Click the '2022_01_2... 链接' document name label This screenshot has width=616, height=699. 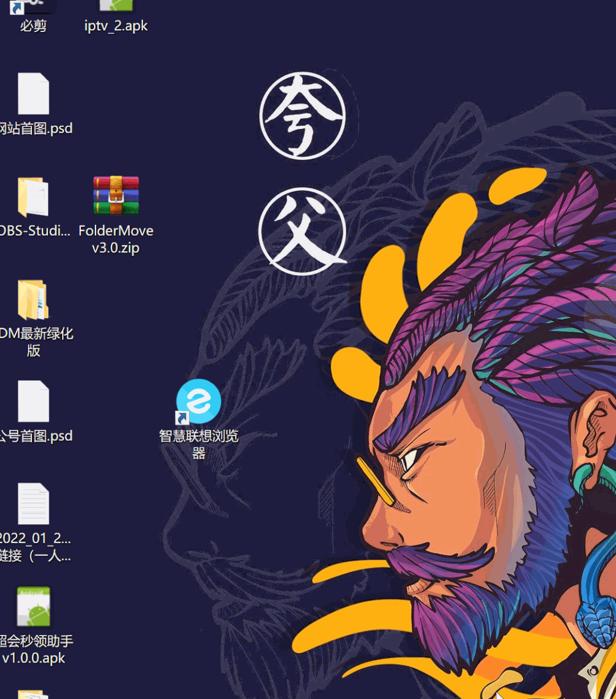[x=35, y=547]
